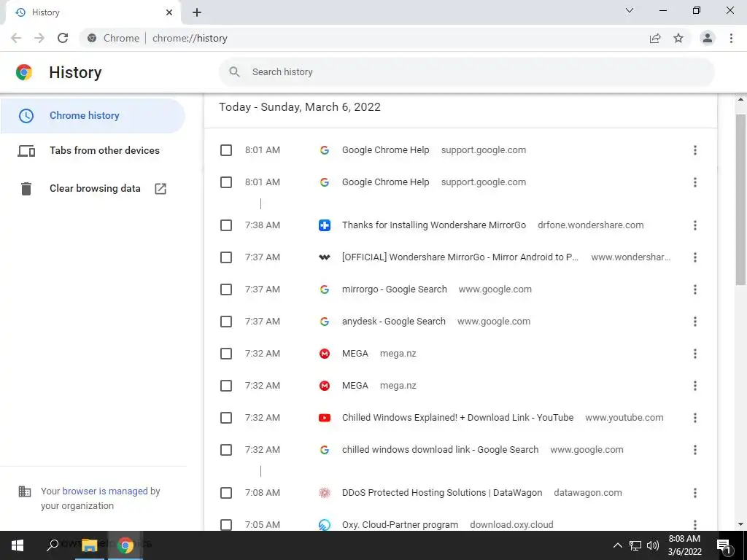Open a new tab with the plus button
747x560 pixels.
pyautogui.click(x=197, y=12)
